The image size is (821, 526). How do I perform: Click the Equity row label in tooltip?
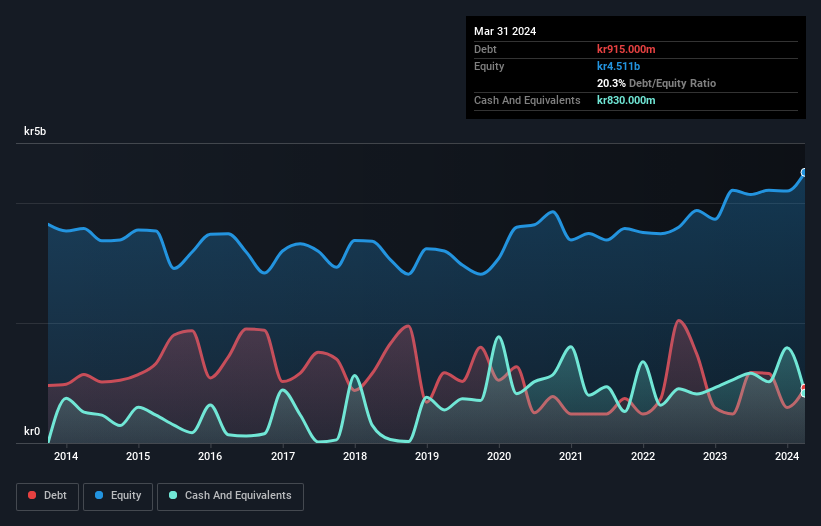point(489,66)
